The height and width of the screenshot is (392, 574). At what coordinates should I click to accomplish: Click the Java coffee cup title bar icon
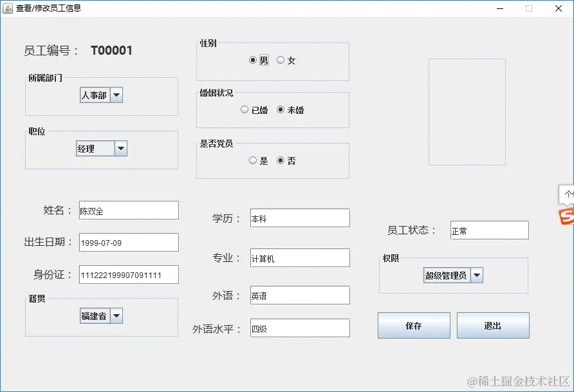tap(8, 8)
